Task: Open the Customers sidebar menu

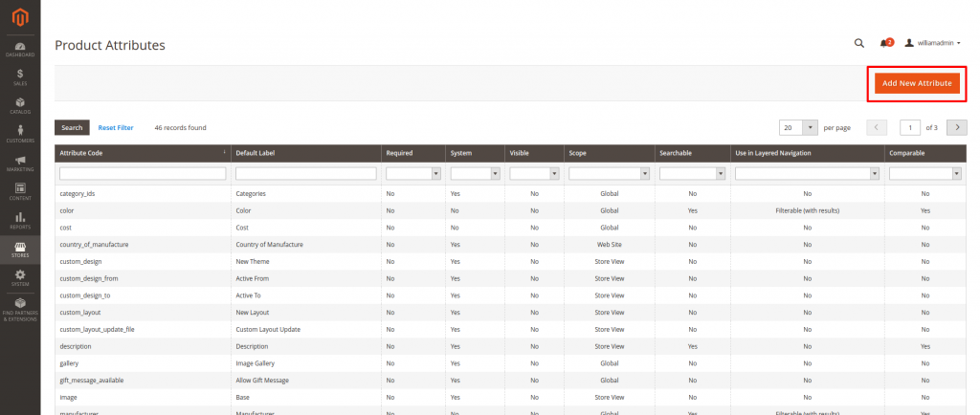Action: 19,134
